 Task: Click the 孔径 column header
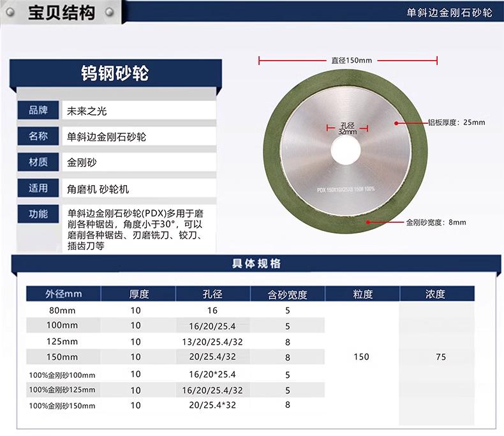pos(212,294)
